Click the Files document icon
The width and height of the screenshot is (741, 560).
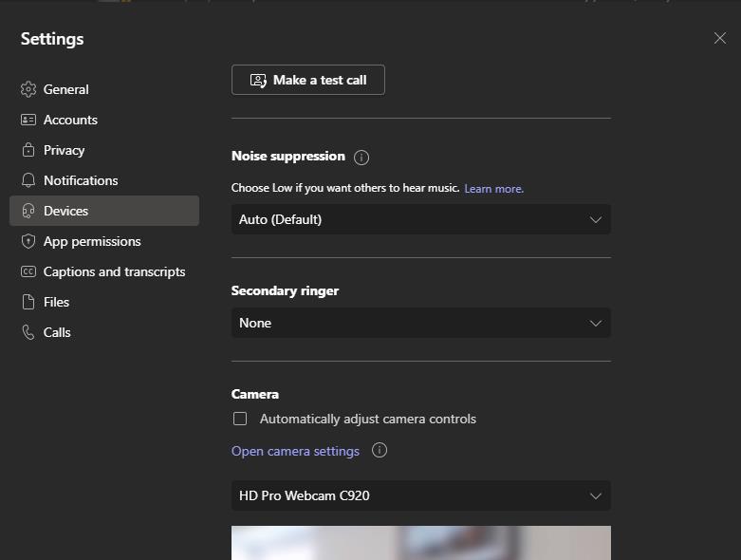[x=28, y=302]
